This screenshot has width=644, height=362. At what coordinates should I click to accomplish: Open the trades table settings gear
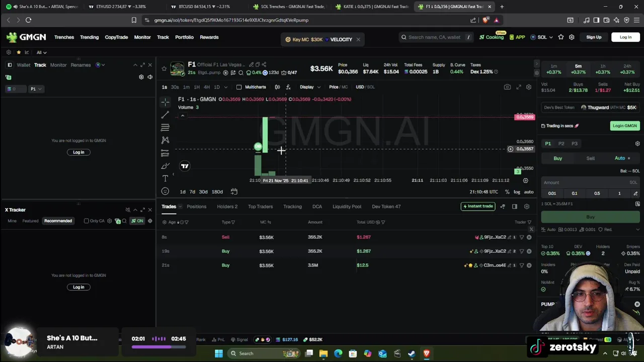coord(527,207)
